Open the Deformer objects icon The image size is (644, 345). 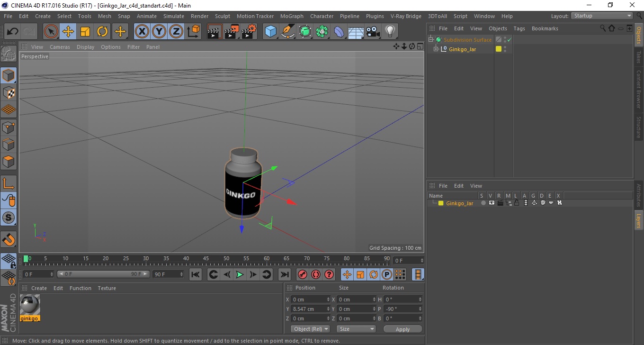tap(339, 32)
